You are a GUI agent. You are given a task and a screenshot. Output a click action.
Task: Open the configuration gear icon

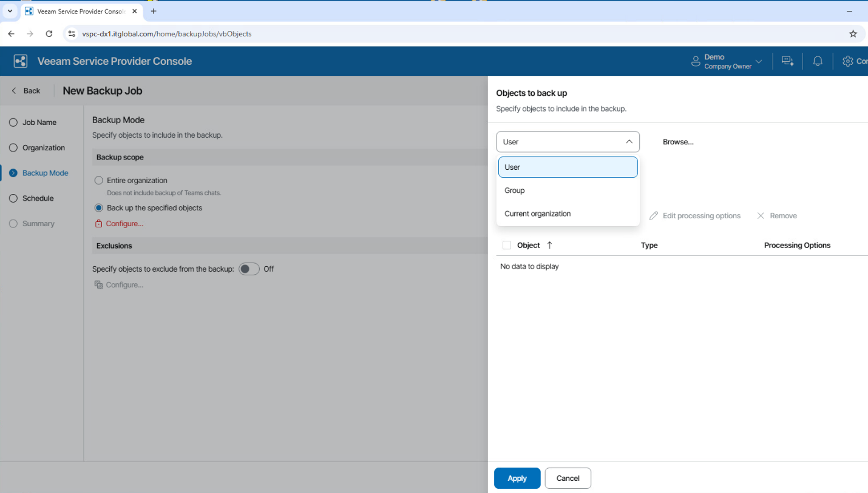[848, 61]
